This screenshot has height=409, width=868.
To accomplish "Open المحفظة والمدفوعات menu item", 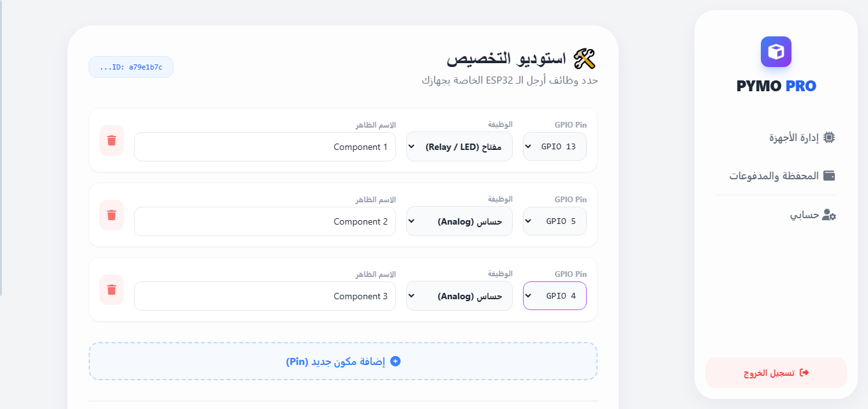I will [x=774, y=175].
